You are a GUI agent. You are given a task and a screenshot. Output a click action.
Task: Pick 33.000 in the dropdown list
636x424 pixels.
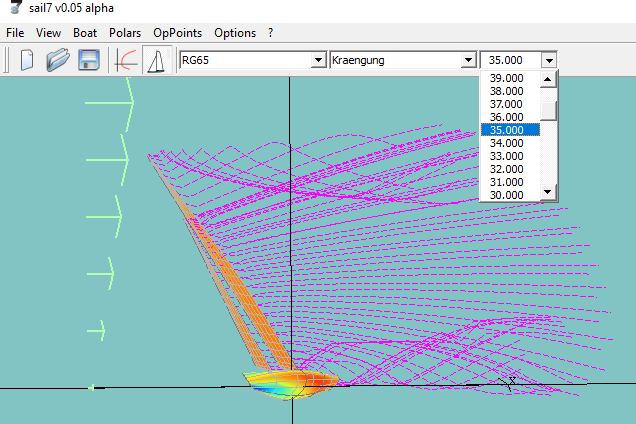point(506,156)
